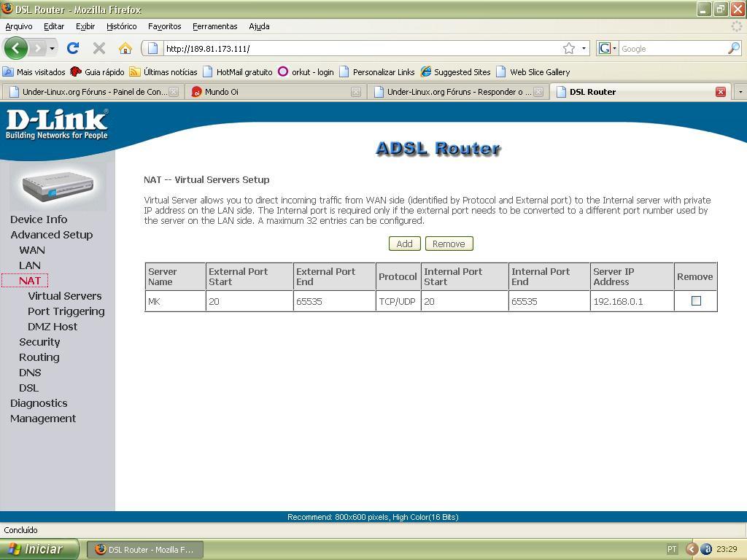Click the tray expand arrow icon
The height and width of the screenshot is (560, 747).
point(692,549)
